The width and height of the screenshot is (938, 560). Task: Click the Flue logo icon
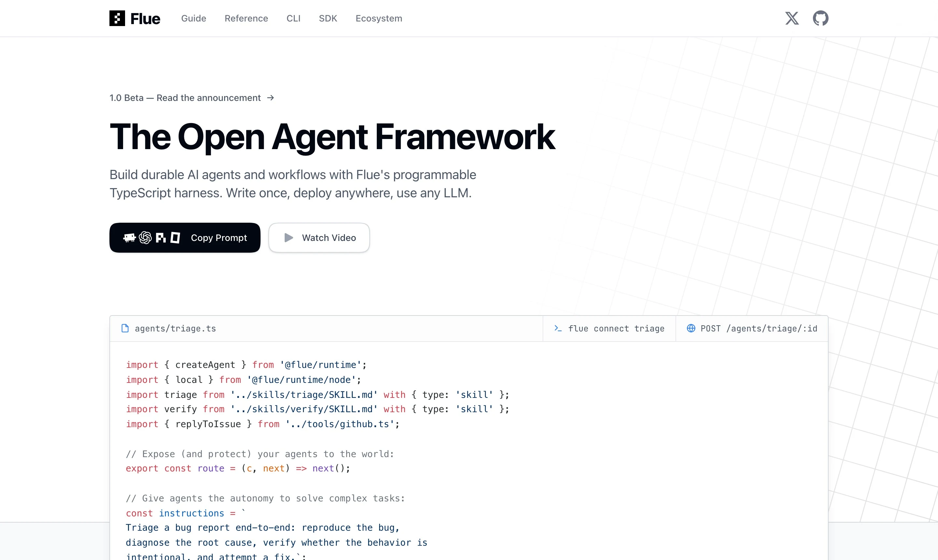(117, 18)
